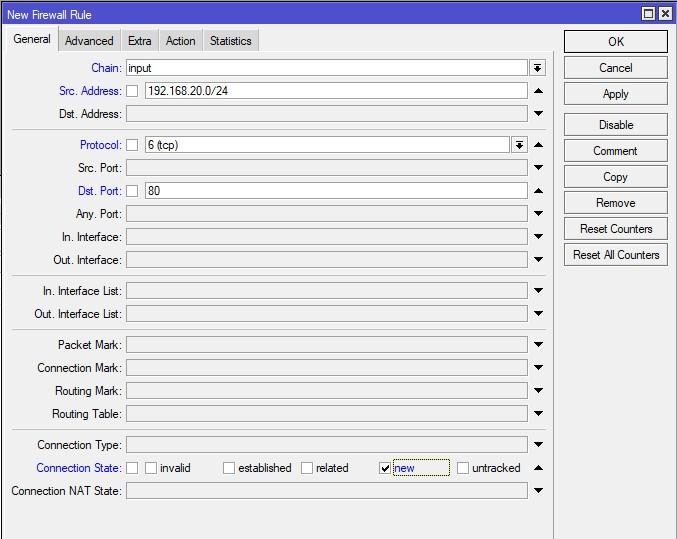Check the untracked connection state

(463, 468)
